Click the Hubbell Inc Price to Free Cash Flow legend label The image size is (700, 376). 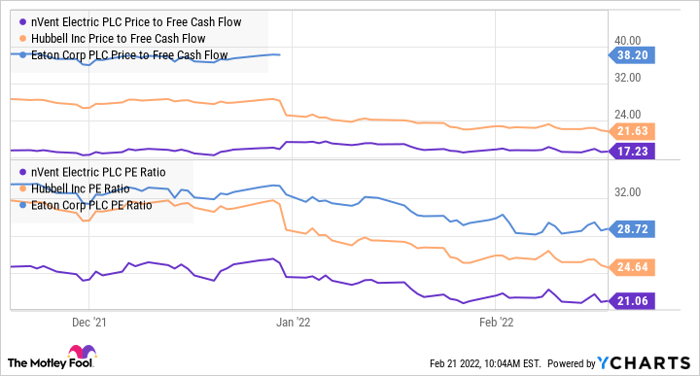coord(118,38)
